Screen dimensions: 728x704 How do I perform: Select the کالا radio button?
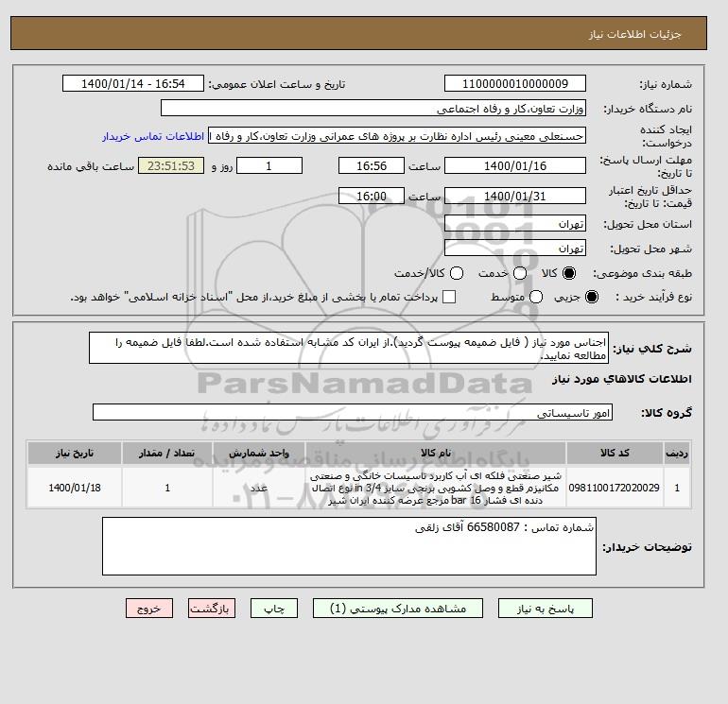(x=569, y=273)
